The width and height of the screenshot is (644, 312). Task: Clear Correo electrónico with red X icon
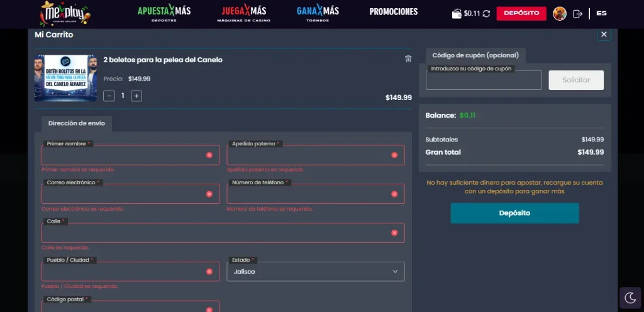click(209, 194)
